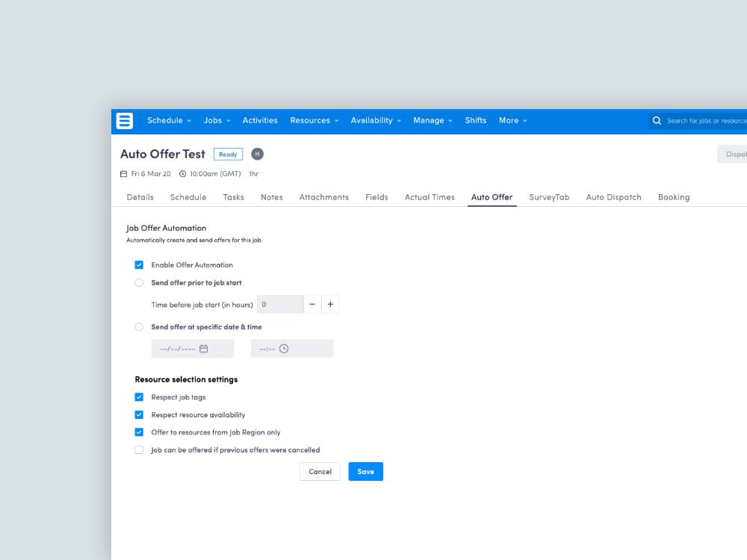Open the Jobs dropdown menu
This screenshot has width=747, height=560.
pos(217,120)
